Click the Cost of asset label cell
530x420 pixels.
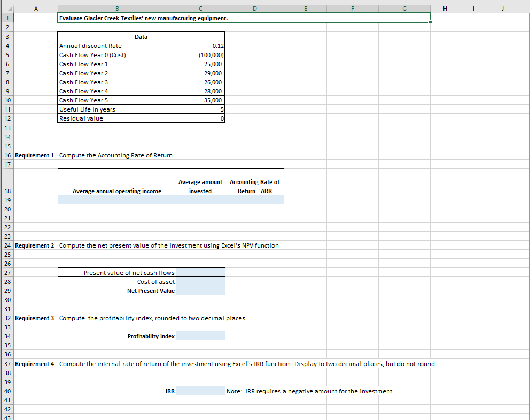coord(116,281)
